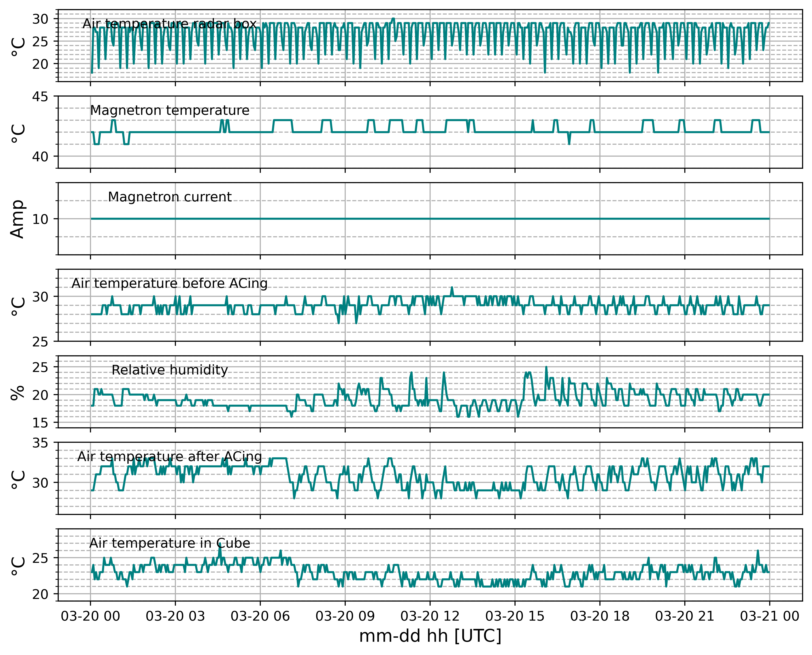Viewport: 812px width, 655px height.
Task: Click the "Air temperature after ACing" title
Action: (169, 456)
